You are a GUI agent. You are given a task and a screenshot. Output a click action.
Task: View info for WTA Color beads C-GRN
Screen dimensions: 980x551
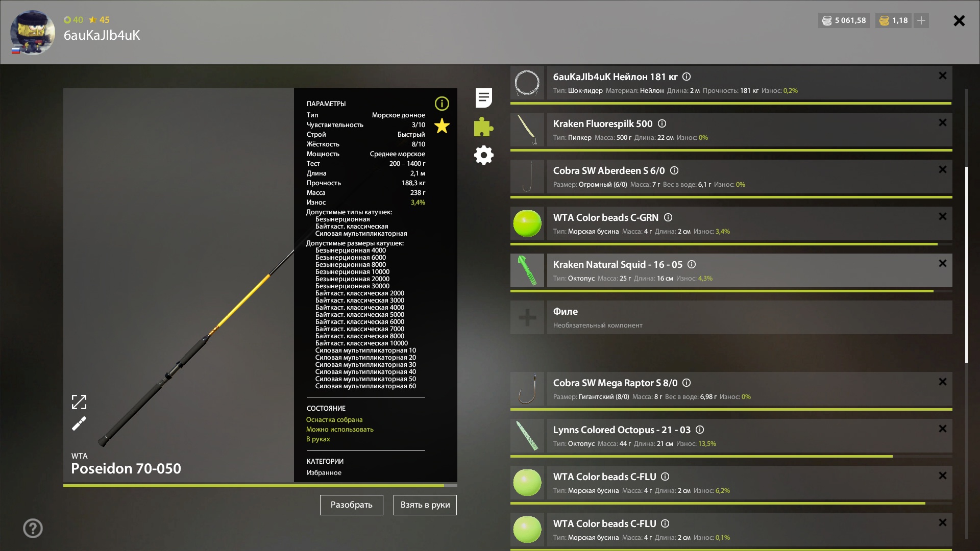[668, 217]
